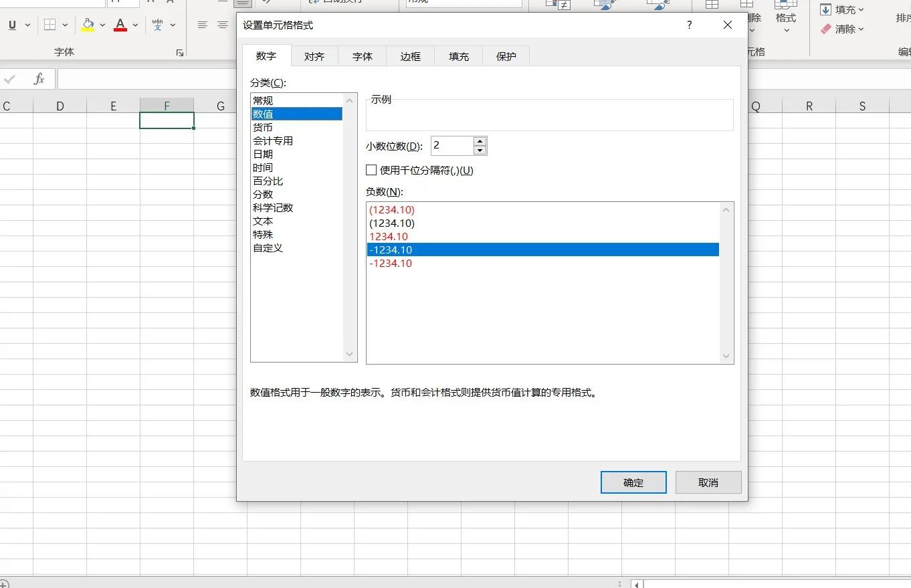This screenshot has height=588, width=911.
Task: Expand the fill color dropdown arrow
Action: [102, 25]
